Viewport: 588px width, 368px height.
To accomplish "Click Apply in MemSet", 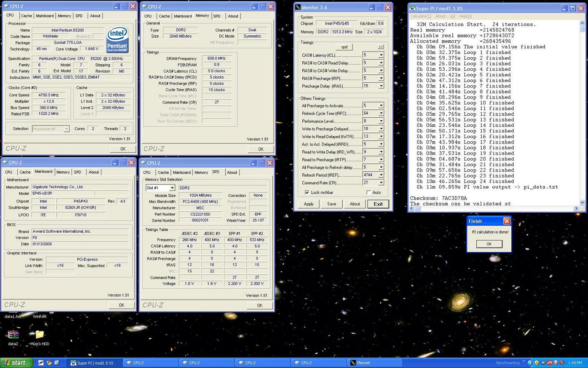I will [x=308, y=204].
